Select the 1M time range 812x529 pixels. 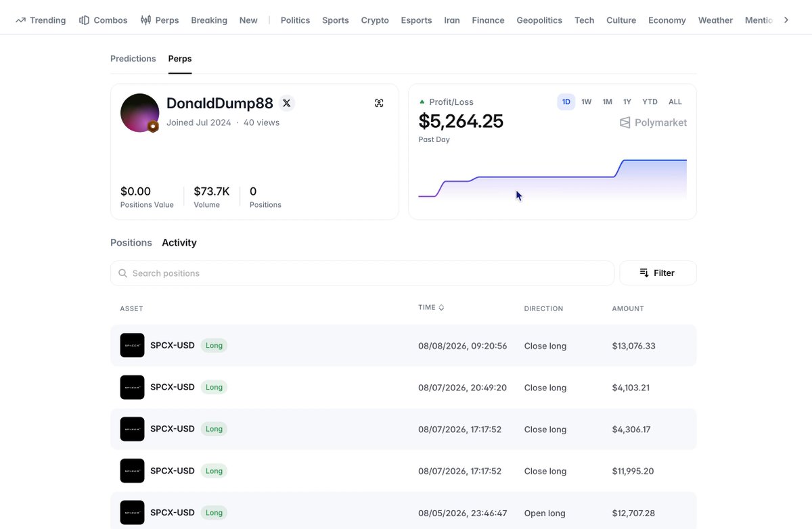click(x=608, y=101)
